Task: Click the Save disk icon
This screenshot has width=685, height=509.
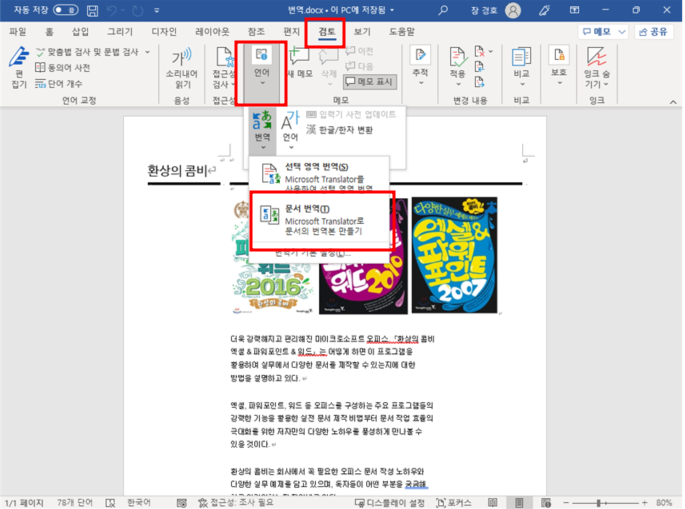Action: [92, 10]
